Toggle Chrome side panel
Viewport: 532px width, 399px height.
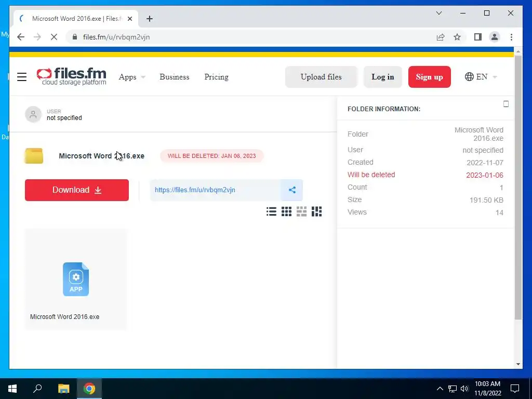coord(478,37)
